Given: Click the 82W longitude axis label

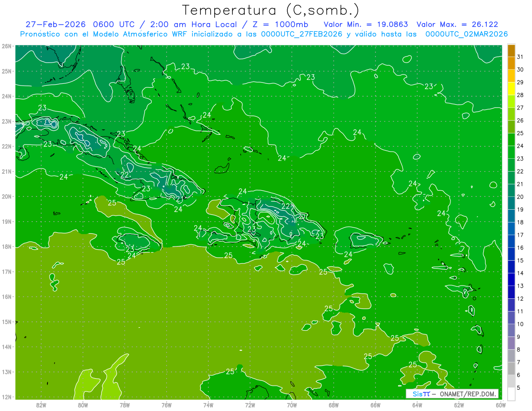Looking at the screenshot, I should point(41,405).
